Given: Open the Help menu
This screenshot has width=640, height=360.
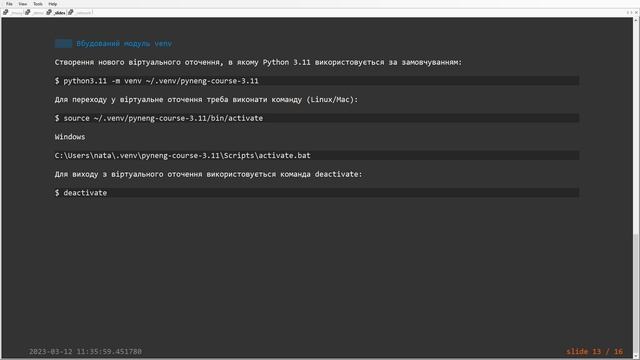Looking at the screenshot, I should 53,4.
